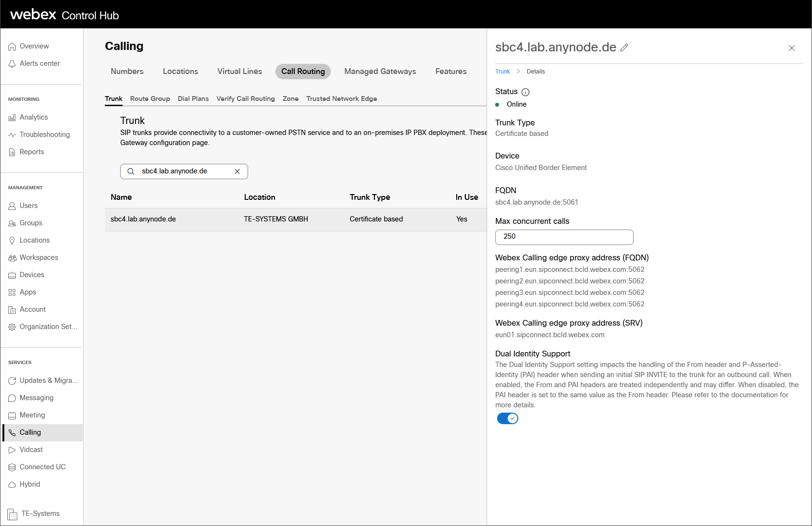Screen dimensions: 812x526
Task: Switch to the Dial Plans sub-tab
Action: pyautogui.click(x=193, y=98)
